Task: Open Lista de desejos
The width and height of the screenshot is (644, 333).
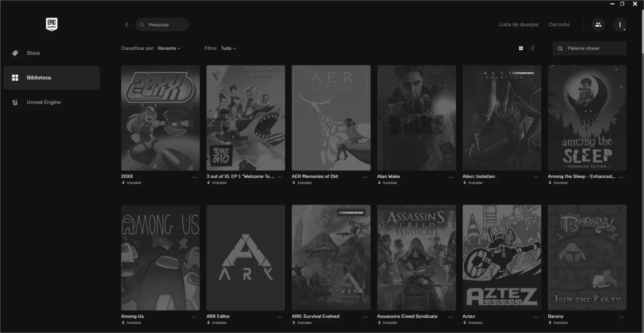Action: tap(518, 24)
